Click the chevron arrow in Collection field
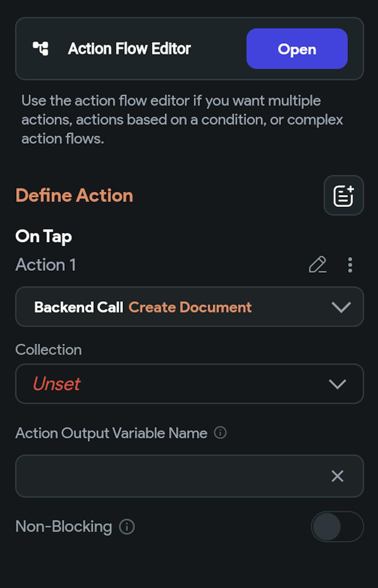Viewport: 378px width, 588px height. tap(338, 384)
